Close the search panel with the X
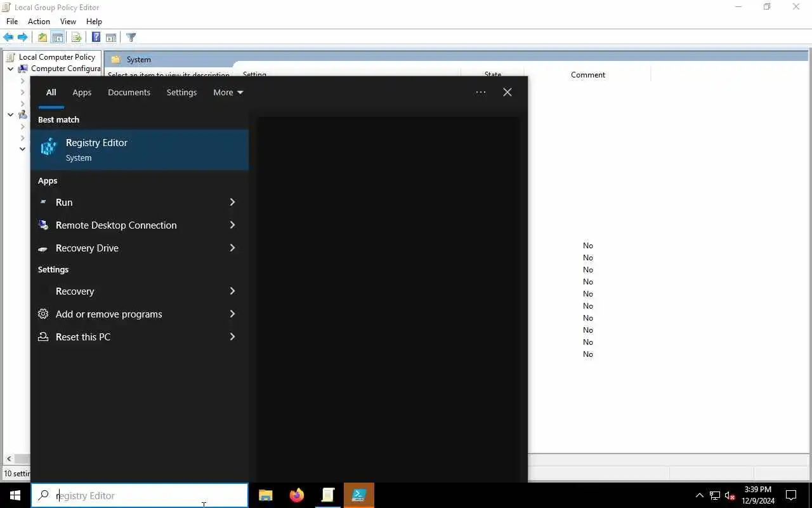Screen dimensions: 812x508 507,92
